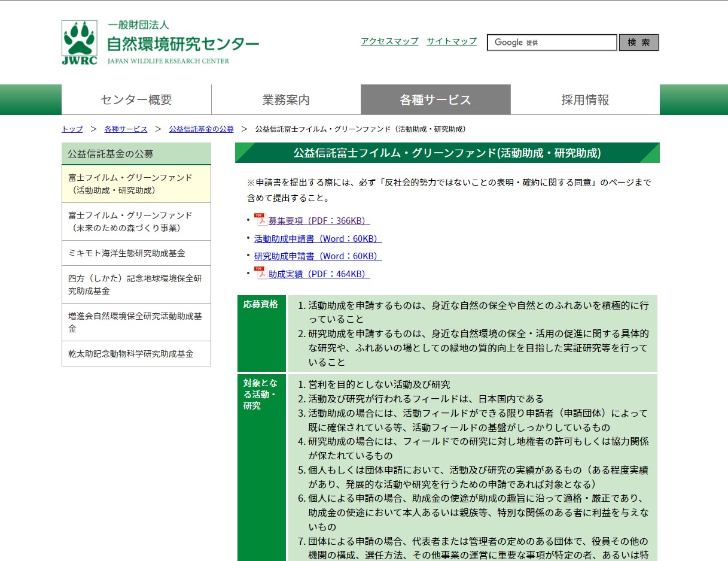The image size is (728, 561).
Task: Click the Google search input field
Action: tap(552, 43)
